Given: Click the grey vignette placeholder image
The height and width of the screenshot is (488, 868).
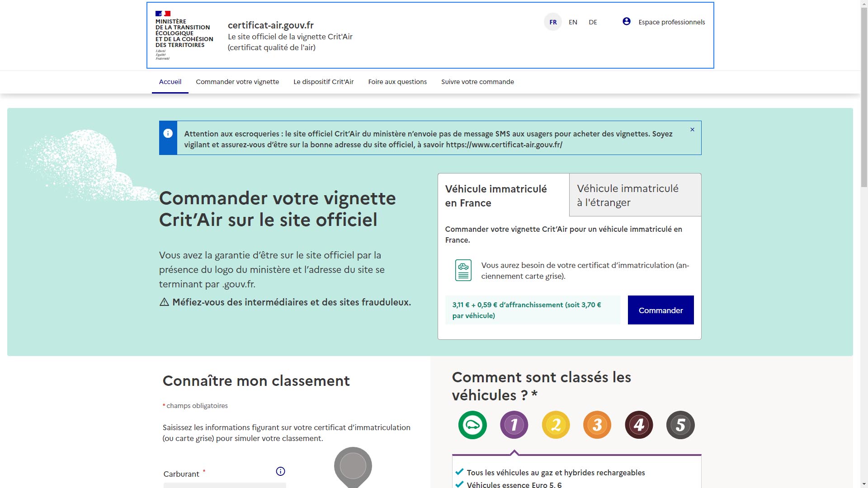Looking at the screenshot, I should coord(353,467).
